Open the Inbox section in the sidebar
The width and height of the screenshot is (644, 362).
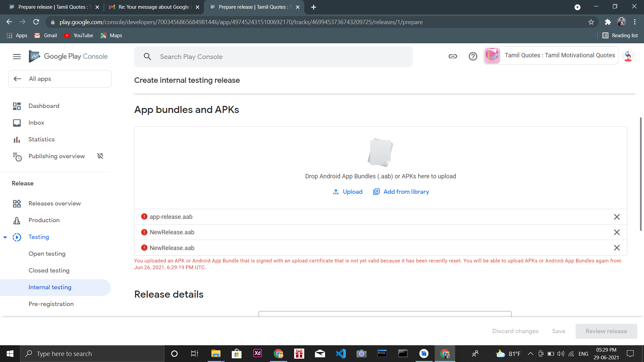point(36,123)
